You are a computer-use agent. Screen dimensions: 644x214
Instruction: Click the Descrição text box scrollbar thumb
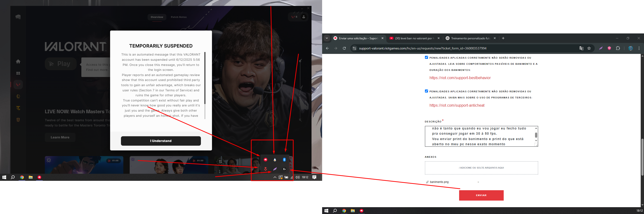pos(536,135)
